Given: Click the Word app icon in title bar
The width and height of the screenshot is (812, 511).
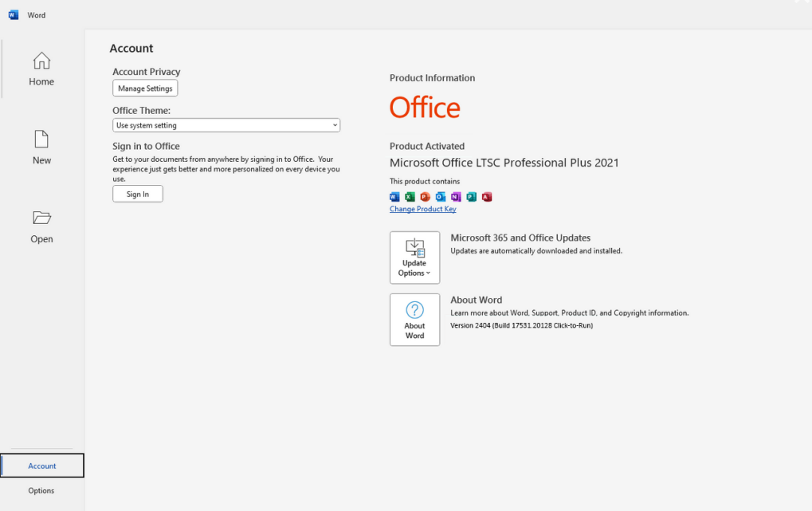Looking at the screenshot, I should pyautogui.click(x=14, y=15).
